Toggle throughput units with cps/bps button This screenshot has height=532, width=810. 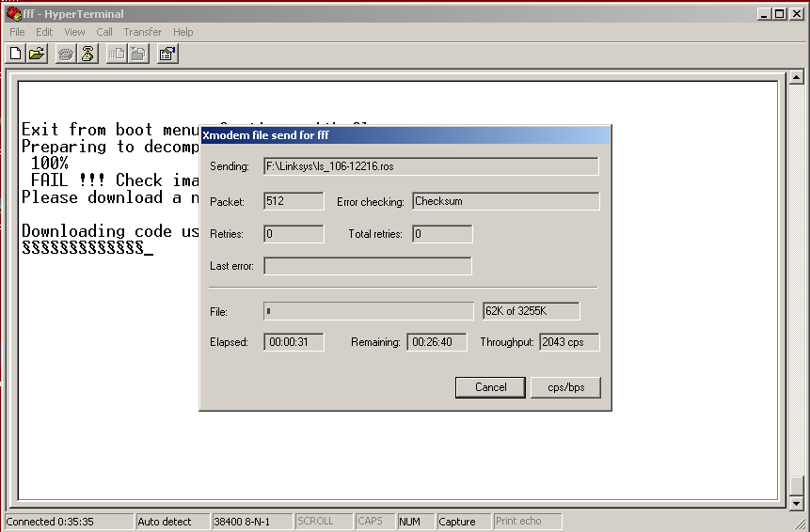tap(565, 387)
